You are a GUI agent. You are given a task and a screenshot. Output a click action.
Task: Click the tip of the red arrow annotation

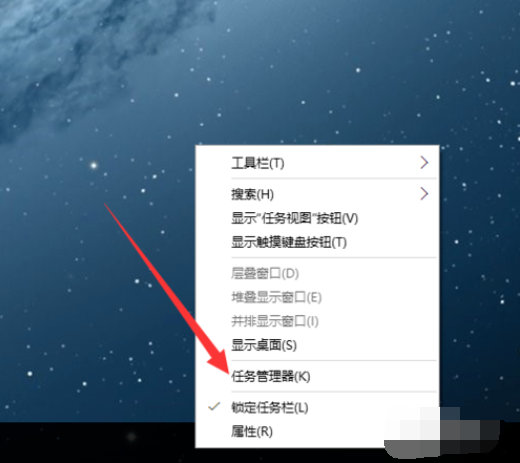[228, 372]
